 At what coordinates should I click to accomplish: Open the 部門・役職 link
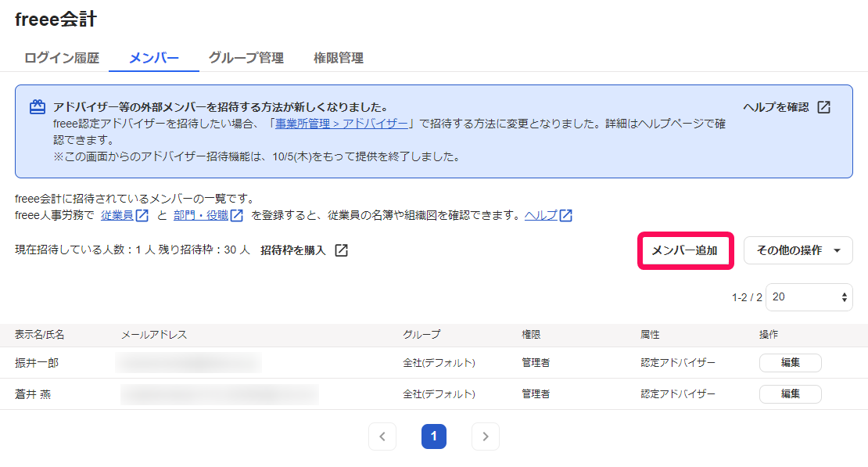pos(201,215)
